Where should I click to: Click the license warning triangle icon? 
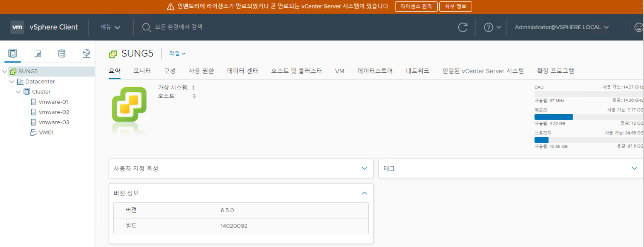171,7
